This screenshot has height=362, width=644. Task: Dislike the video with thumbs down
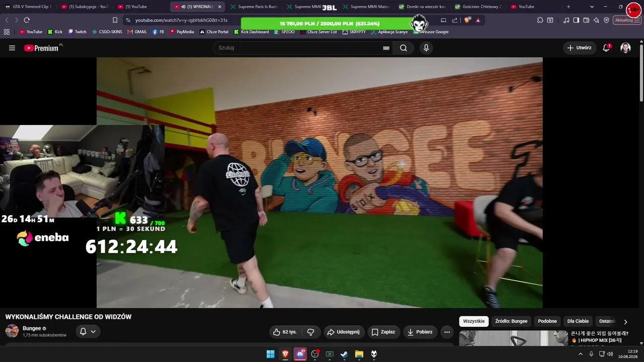[310, 332]
